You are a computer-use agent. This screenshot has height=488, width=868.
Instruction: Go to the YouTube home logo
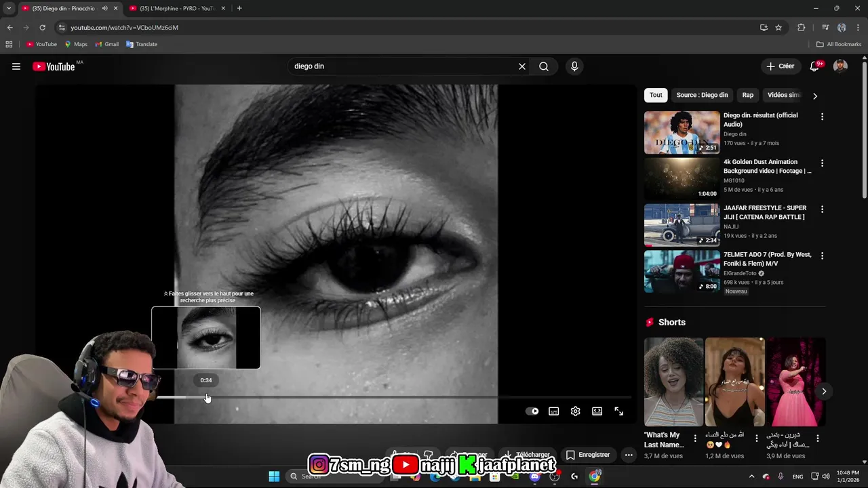[54, 66]
